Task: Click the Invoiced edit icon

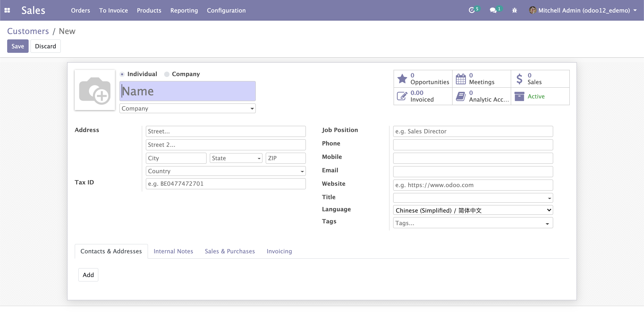Action: 402,96
